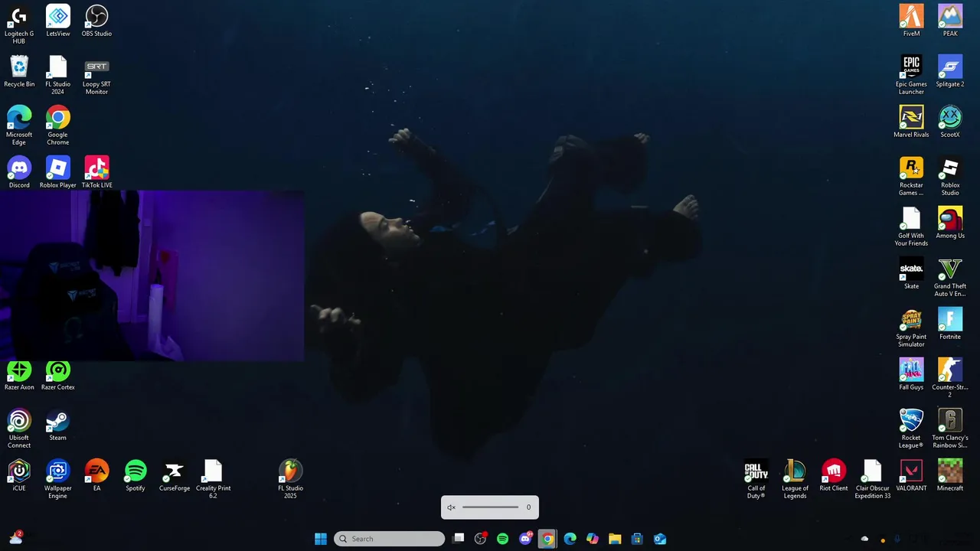Viewport: 980px width, 551px height.
Task: Select the Counter-Strike 2 icon
Action: click(950, 378)
